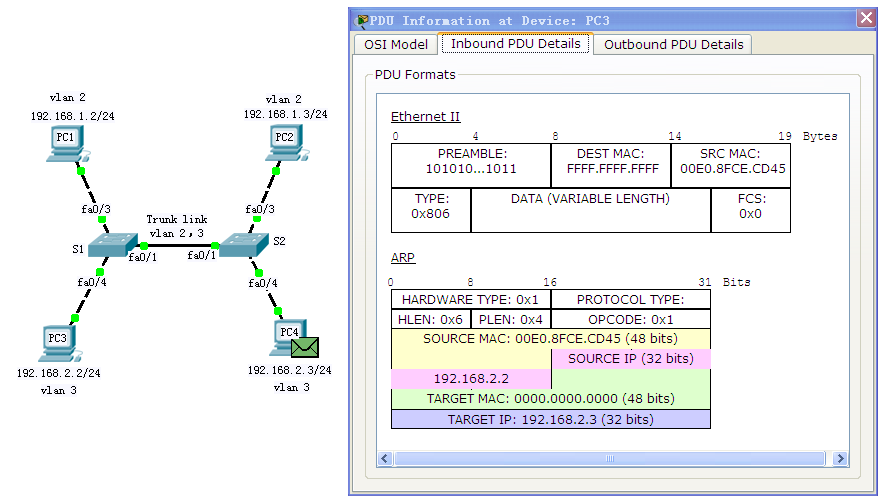Click the Trunk link label between switches
The width and height of the screenshot is (883, 502).
tap(177, 219)
